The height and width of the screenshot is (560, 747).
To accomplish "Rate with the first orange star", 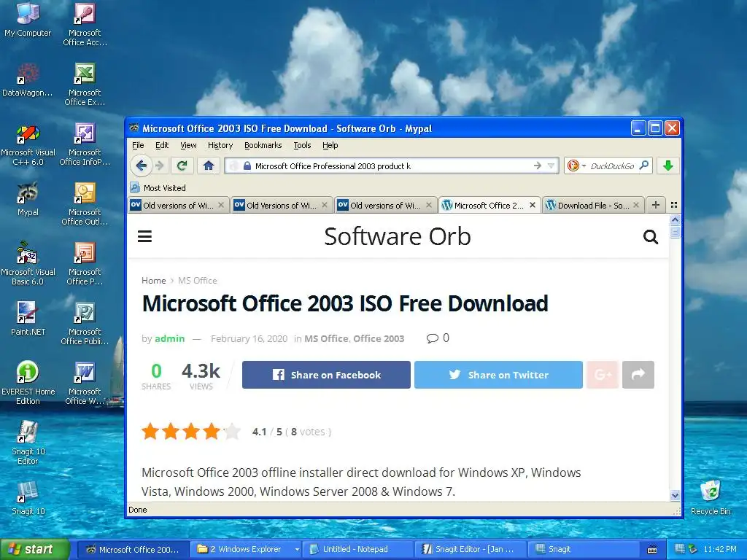I will 150,432.
